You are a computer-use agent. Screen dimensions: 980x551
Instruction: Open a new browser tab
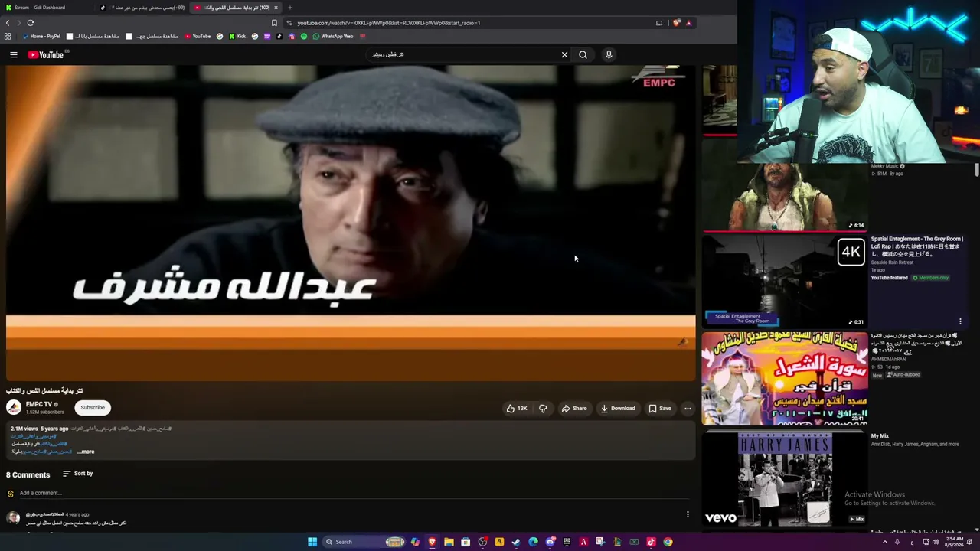[x=289, y=8]
